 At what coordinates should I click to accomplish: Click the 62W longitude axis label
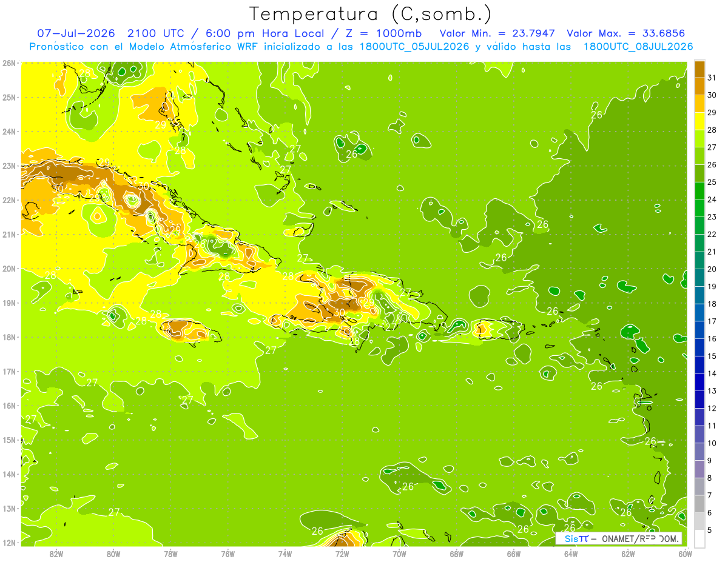(x=628, y=554)
